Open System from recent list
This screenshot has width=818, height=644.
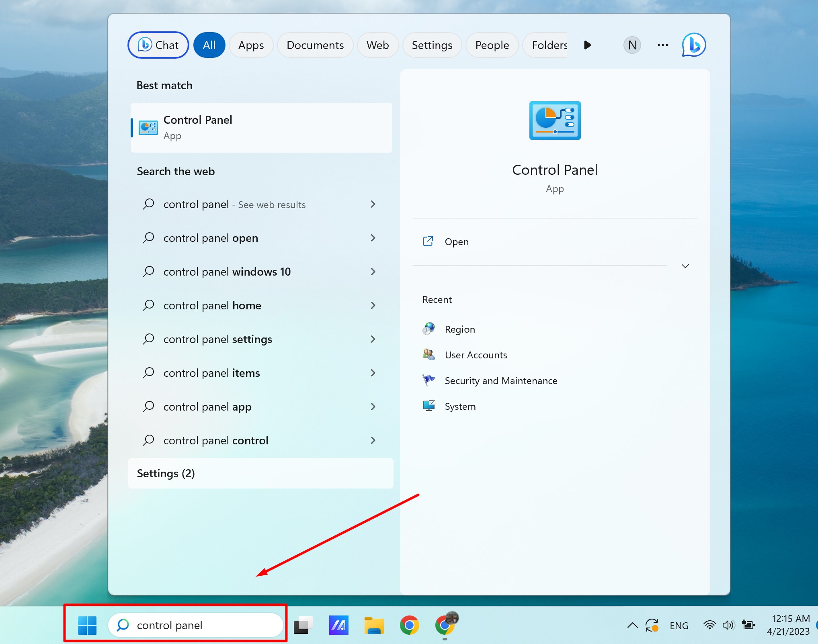click(460, 407)
